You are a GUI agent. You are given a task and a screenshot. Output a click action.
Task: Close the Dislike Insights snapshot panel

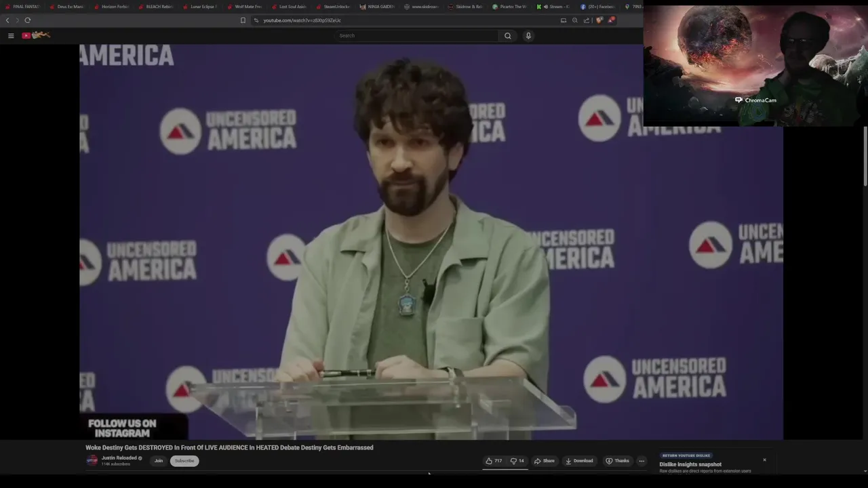coord(764,460)
